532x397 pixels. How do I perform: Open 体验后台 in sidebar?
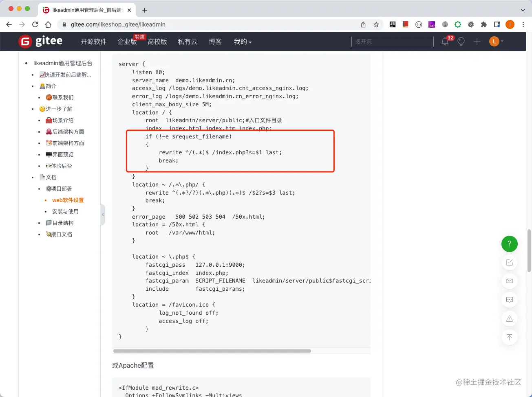(x=59, y=166)
